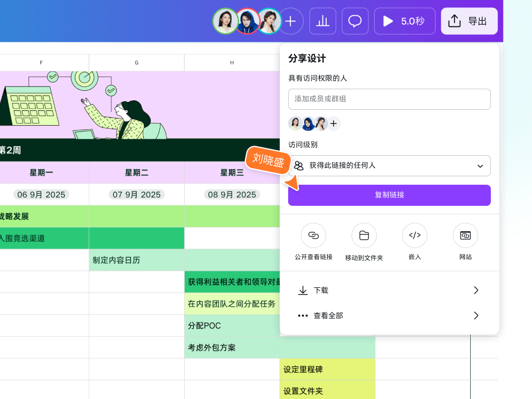The image size is (532, 399).
Task: Click blue-hooded avatar in share panel
Action: (308, 123)
